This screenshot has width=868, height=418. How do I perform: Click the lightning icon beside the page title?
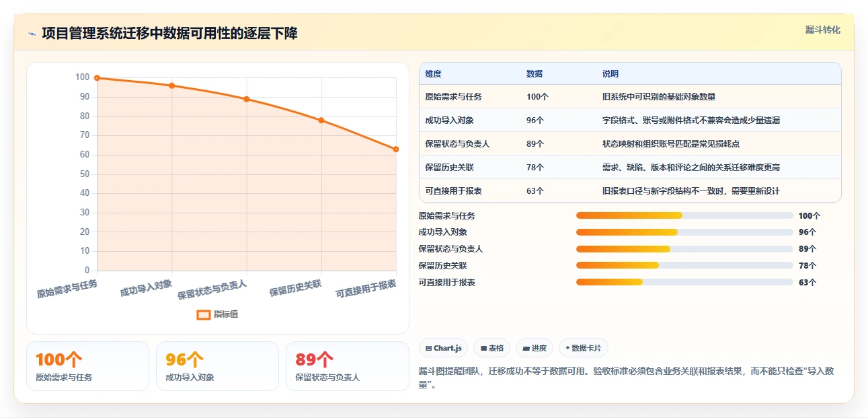pos(32,34)
